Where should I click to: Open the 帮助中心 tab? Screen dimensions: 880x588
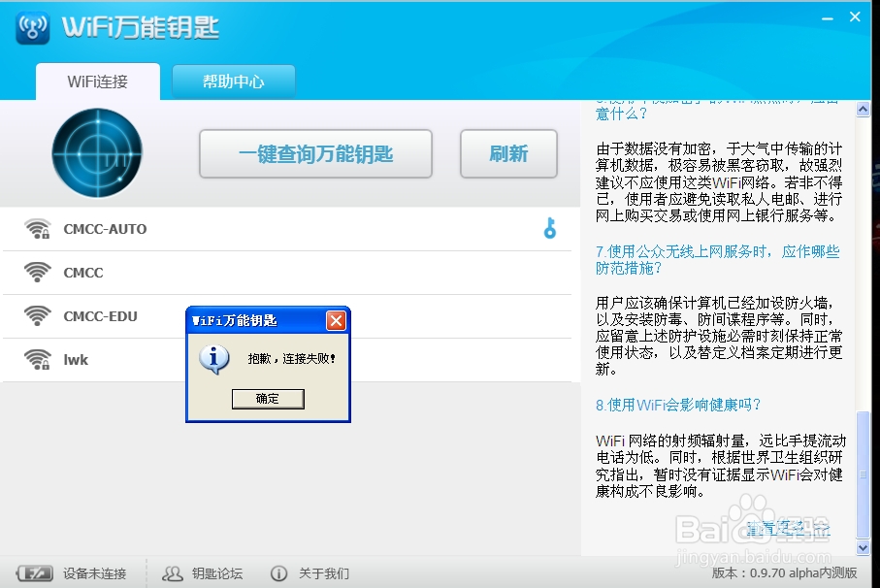[233, 82]
